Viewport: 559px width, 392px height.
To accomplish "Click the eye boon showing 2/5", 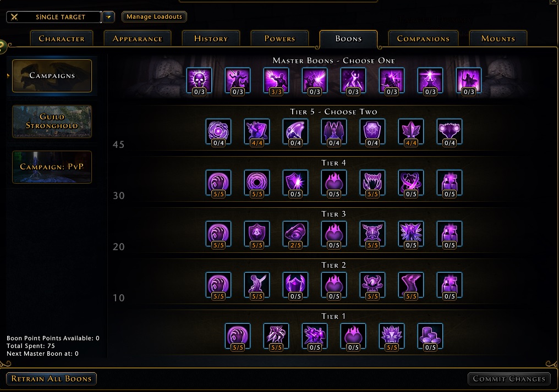I will click(295, 235).
